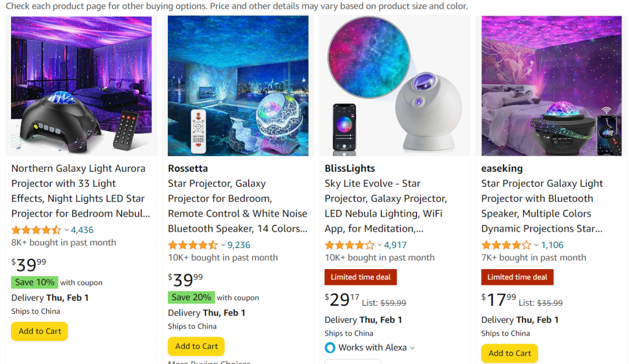Add the easeking projector to cart
This screenshot has height=364, width=629.
coord(510,354)
